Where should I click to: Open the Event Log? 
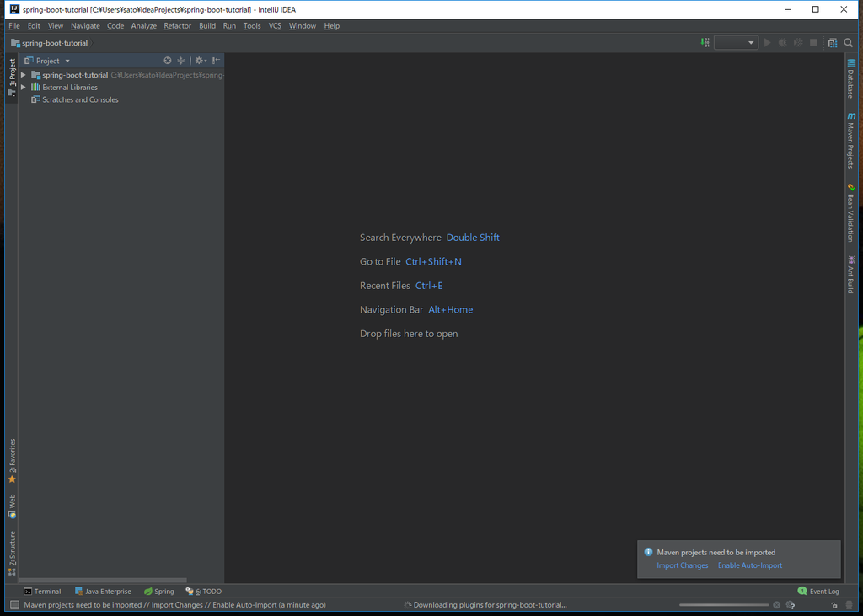tap(818, 592)
